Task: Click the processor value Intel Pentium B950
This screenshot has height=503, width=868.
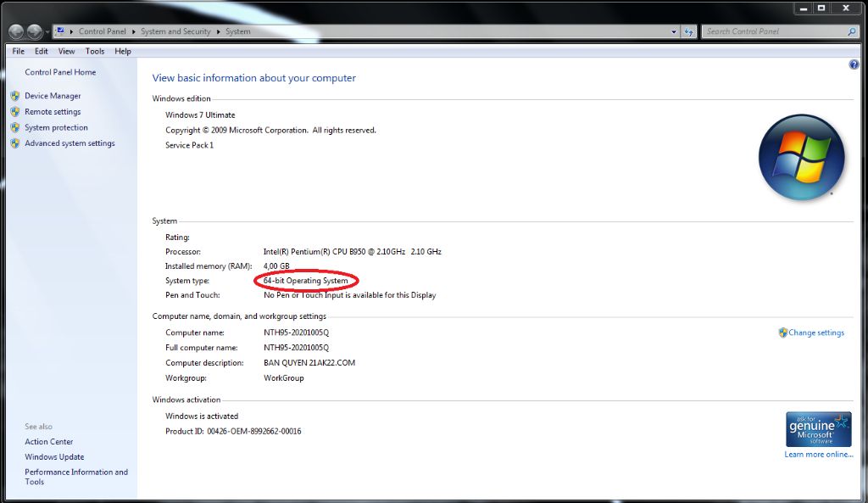Action: point(352,251)
